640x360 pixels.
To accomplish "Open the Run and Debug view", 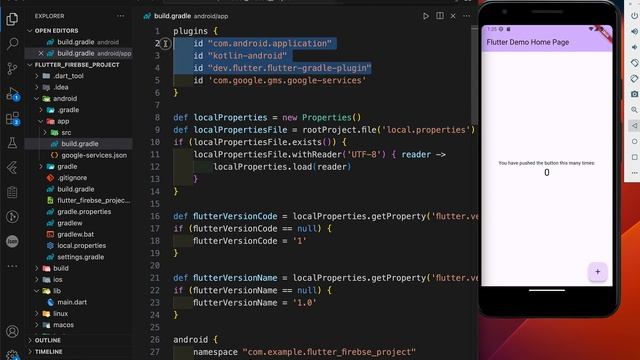I will pos(12,94).
